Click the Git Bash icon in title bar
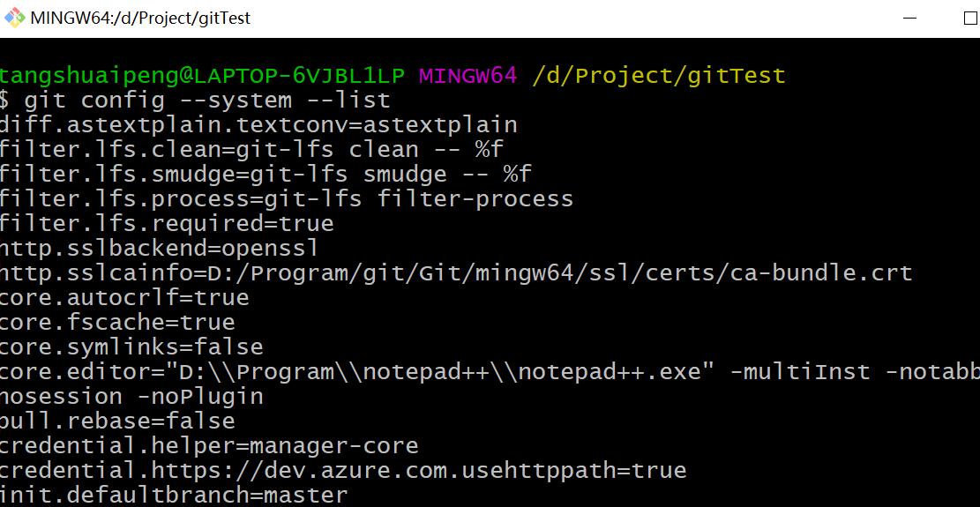Image resolution: width=980 pixels, height=507 pixels. point(15,19)
